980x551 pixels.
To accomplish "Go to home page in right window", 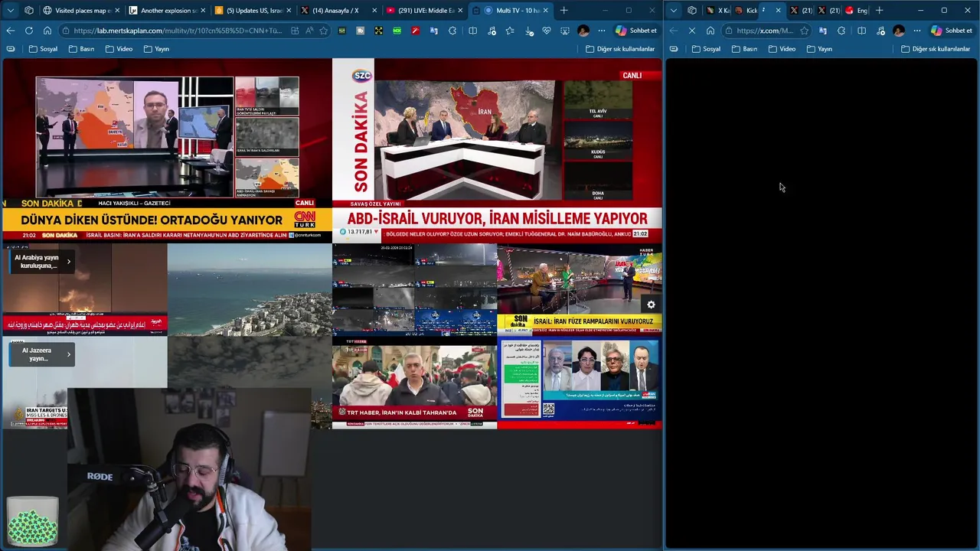I will pos(710,31).
